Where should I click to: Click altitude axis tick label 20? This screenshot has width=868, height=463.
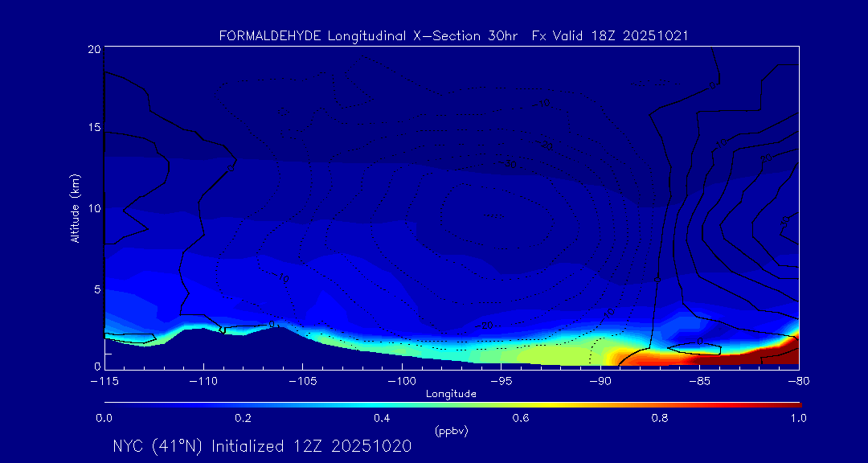[93, 49]
